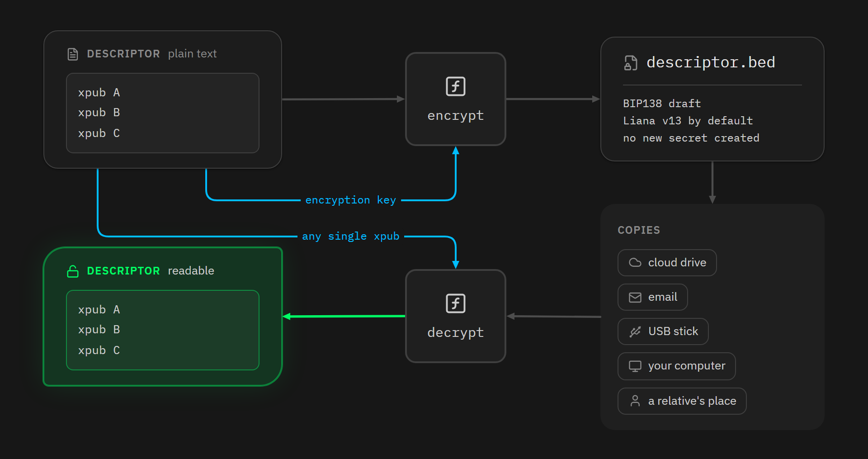Image resolution: width=868 pixels, height=459 pixels.
Task: Click the blue encryption key label
Action: [350, 200]
